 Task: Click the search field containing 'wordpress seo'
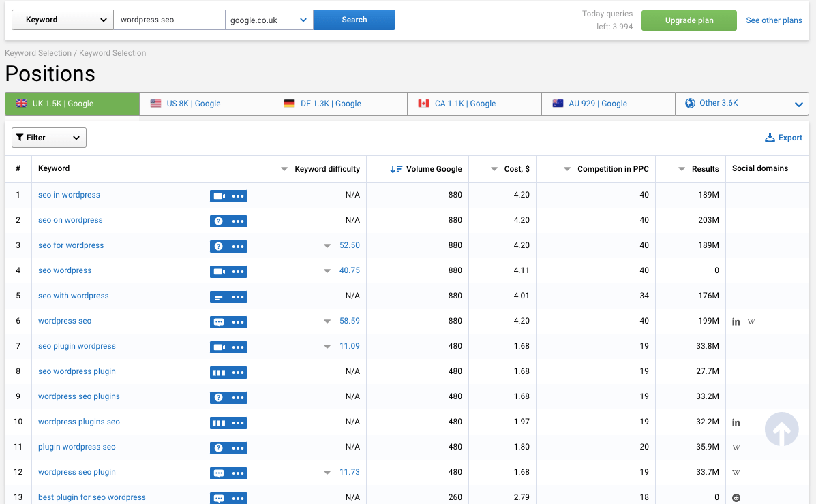[169, 20]
